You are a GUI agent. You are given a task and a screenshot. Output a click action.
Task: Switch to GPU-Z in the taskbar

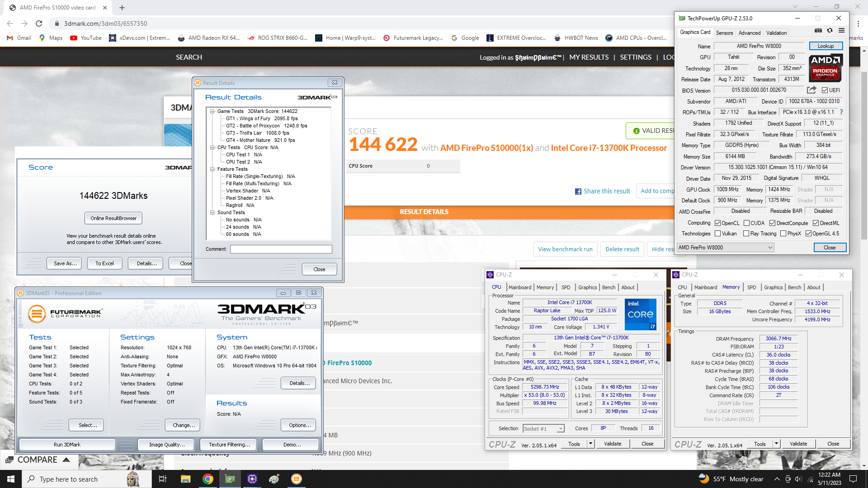(230, 479)
